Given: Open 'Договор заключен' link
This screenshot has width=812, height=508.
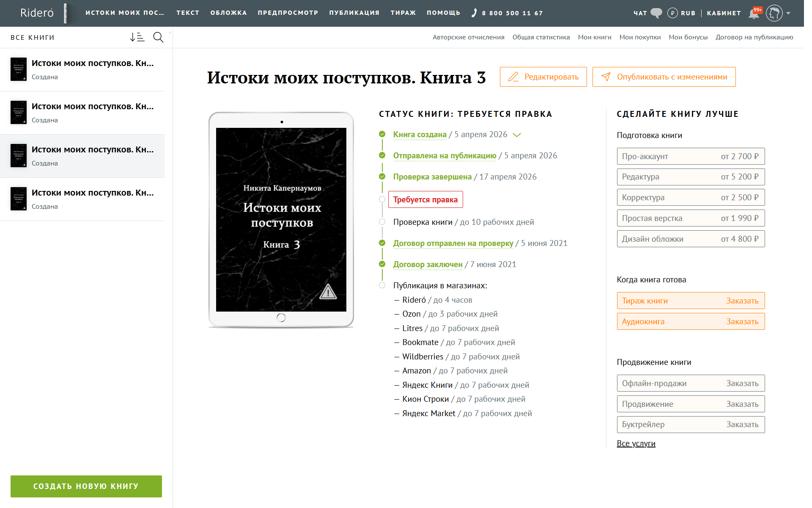Looking at the screenshot, I should click(x=428, y=265).
